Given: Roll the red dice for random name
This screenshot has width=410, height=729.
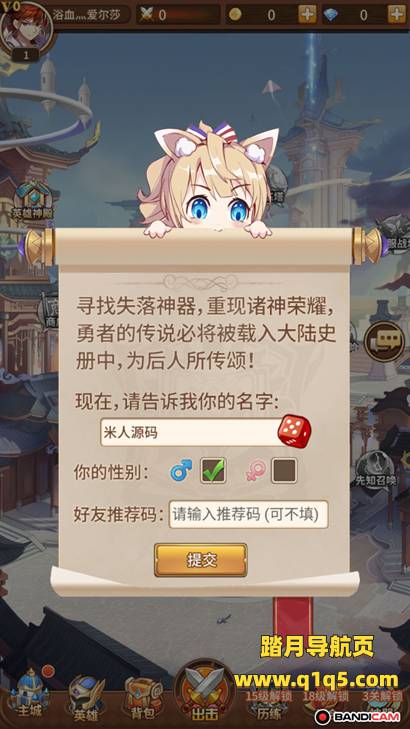Looking at the screenshot, I should pos(294,432).
